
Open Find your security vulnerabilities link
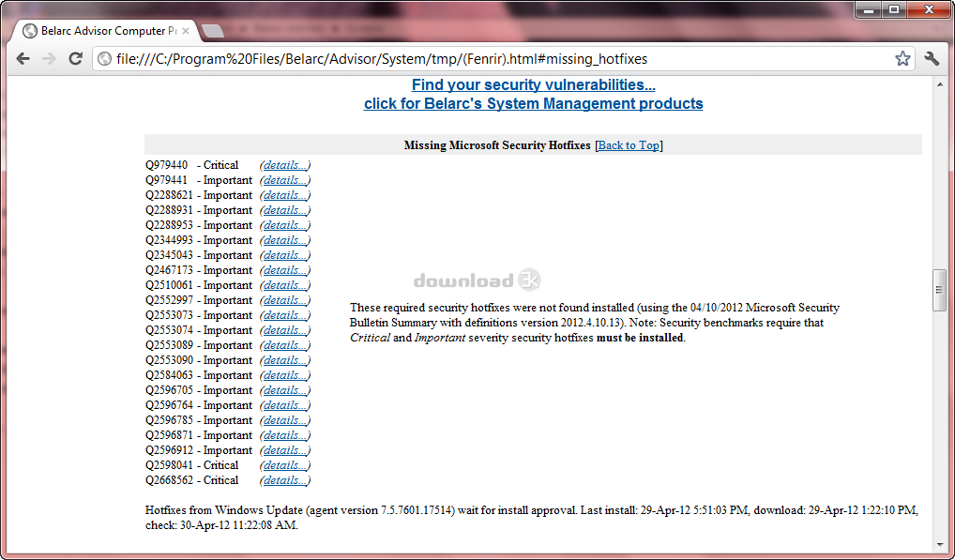pos(534,84)
